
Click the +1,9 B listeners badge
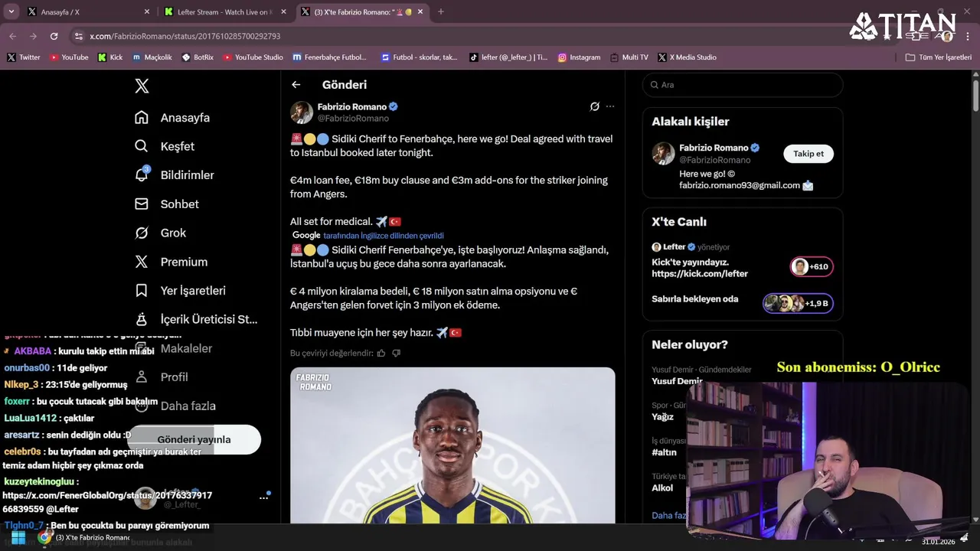pos(798,303)
